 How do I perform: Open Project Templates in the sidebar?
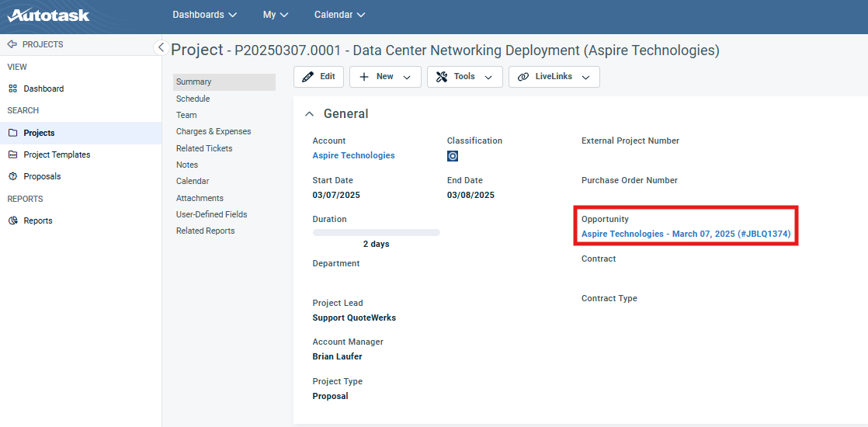57,154
